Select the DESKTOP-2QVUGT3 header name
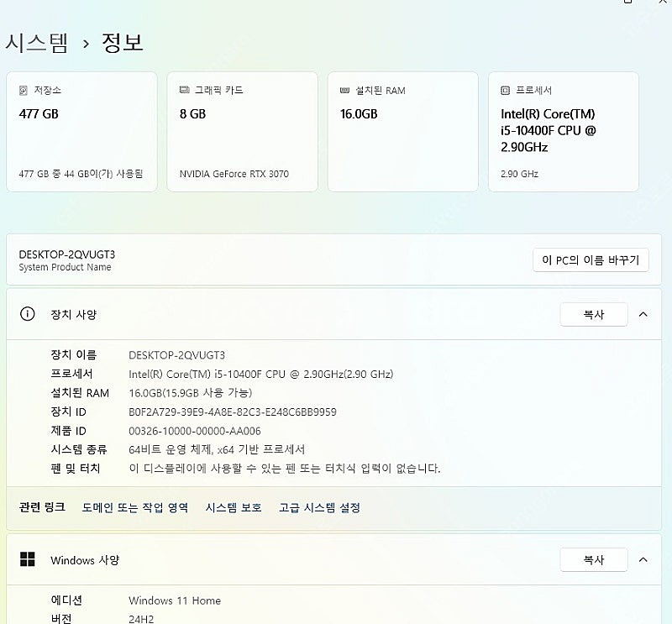Viewport: 672px width, 624px height. click(67, 254)
